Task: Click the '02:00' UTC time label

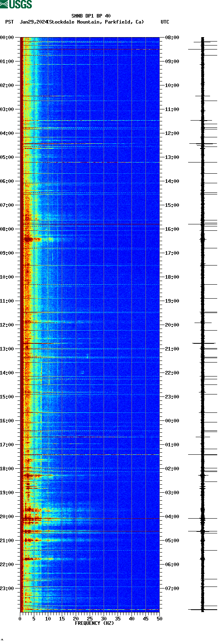Action: coord(172,469)
